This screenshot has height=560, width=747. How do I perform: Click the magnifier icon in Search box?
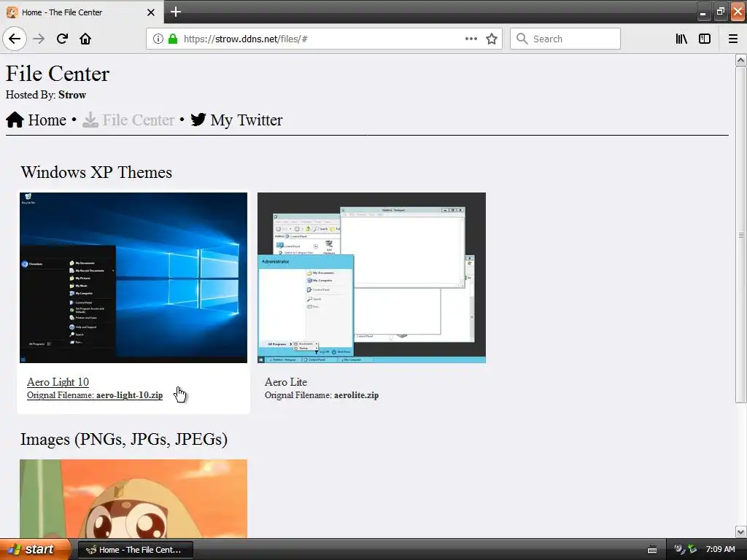point(522,39)
